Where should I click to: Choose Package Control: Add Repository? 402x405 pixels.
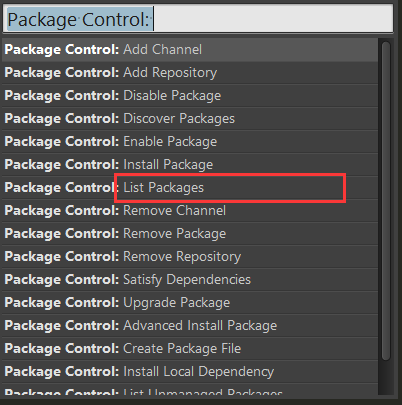tap(190, 73)
